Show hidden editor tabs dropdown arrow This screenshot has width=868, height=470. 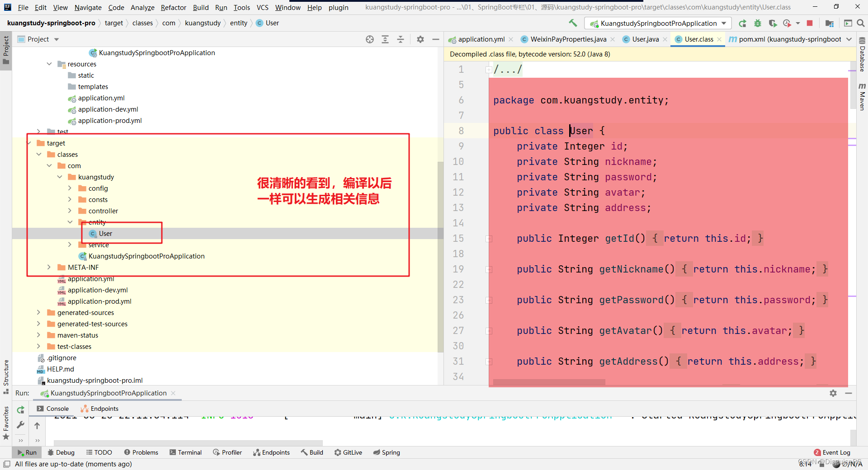pyautogui.click(x=849, y=39)
